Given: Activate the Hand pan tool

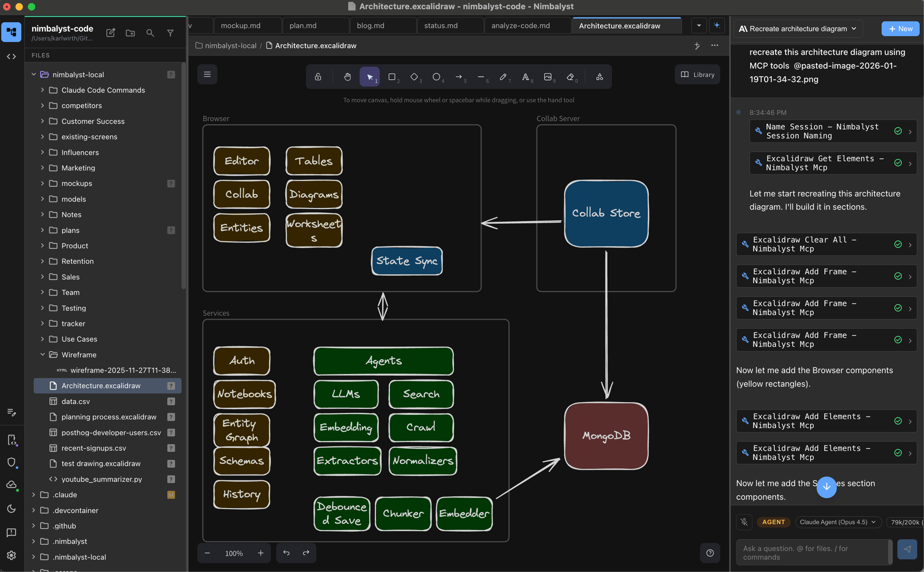Looking at the screenshot, I should pyautogui.click(x=347, y=77).
